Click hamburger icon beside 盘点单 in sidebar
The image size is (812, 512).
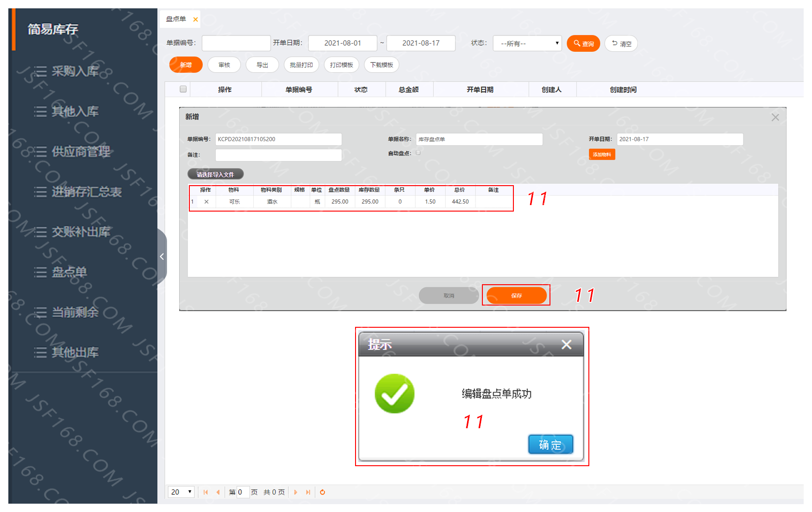(x=40, y=272)
